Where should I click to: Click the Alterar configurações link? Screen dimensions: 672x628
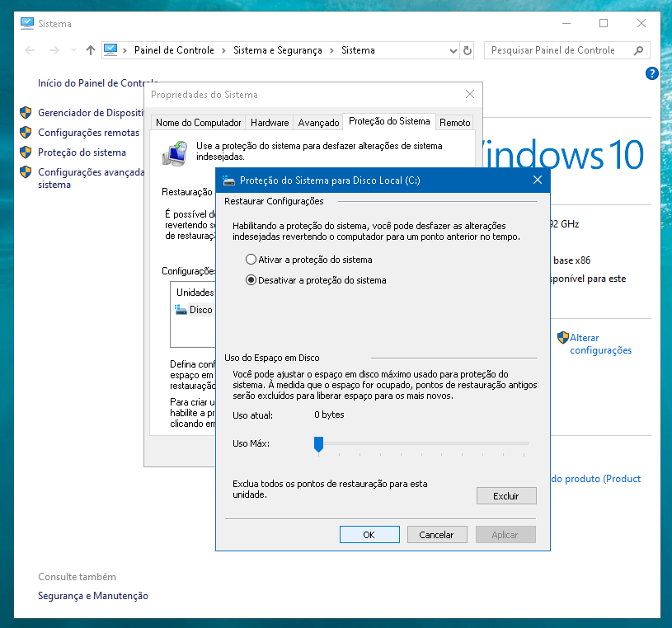(x=600, y=344)
